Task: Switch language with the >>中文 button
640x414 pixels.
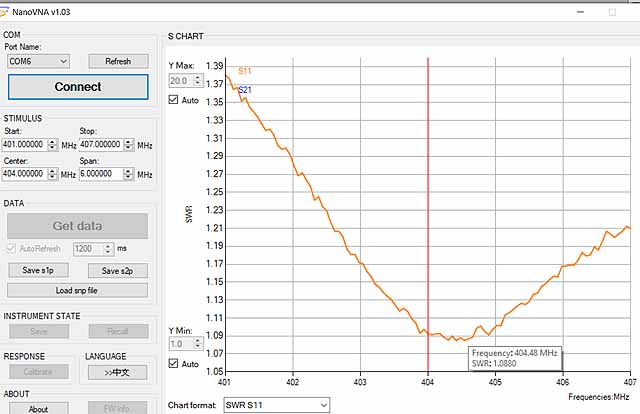Action: tap(118, 372)
